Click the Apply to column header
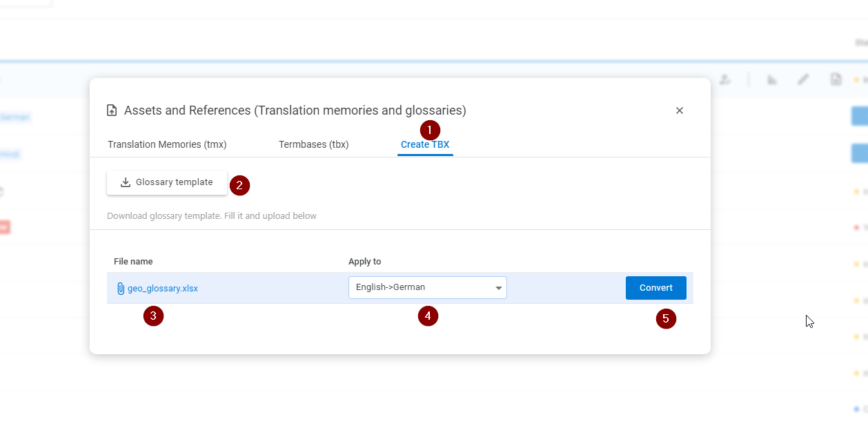The height and width of the screenshot is (424, 868). [364, 262]
